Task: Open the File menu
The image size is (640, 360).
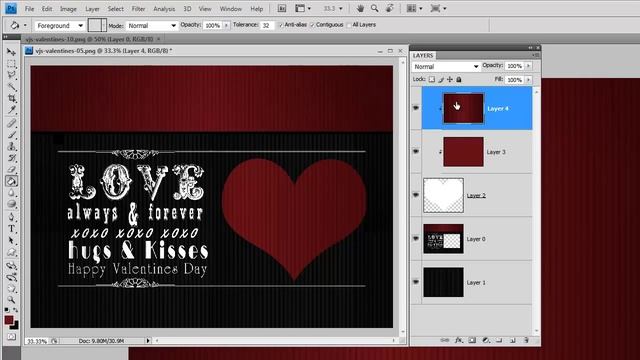Action: [x=29, y=9]
